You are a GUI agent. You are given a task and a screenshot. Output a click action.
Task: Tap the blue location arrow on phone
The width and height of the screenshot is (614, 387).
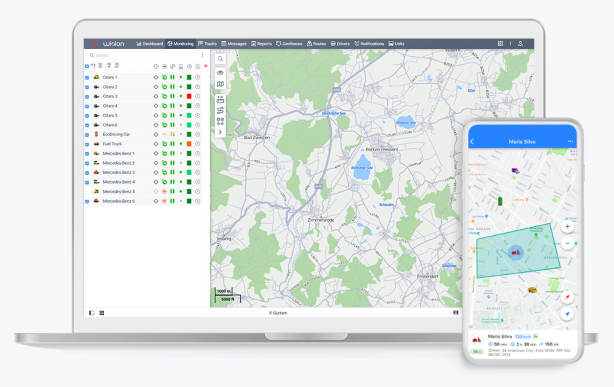point(567,314)
